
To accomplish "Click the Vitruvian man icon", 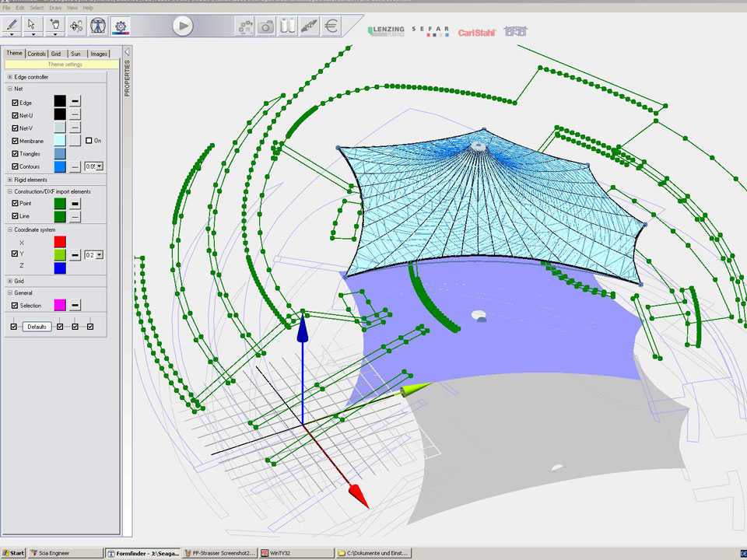I will [x=98, y=26].
